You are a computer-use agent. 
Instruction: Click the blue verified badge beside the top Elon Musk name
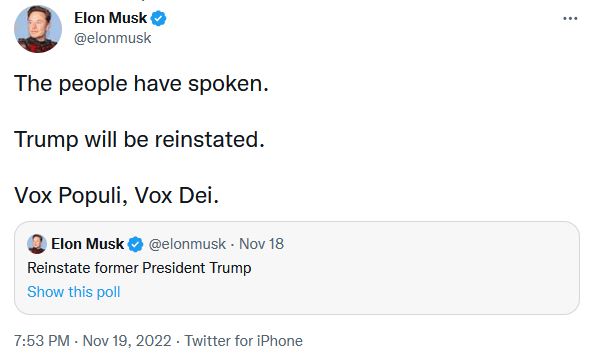(x=158, y=18)
